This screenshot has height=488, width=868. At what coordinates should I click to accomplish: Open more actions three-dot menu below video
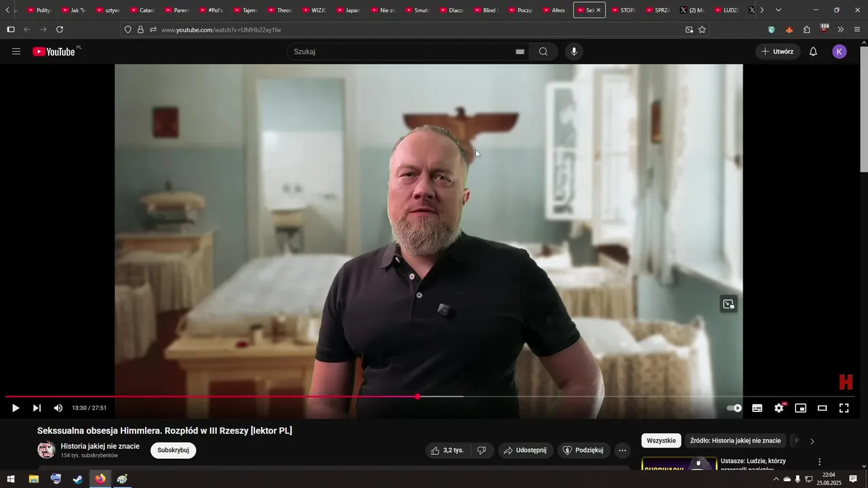click(x=622, y=450)
